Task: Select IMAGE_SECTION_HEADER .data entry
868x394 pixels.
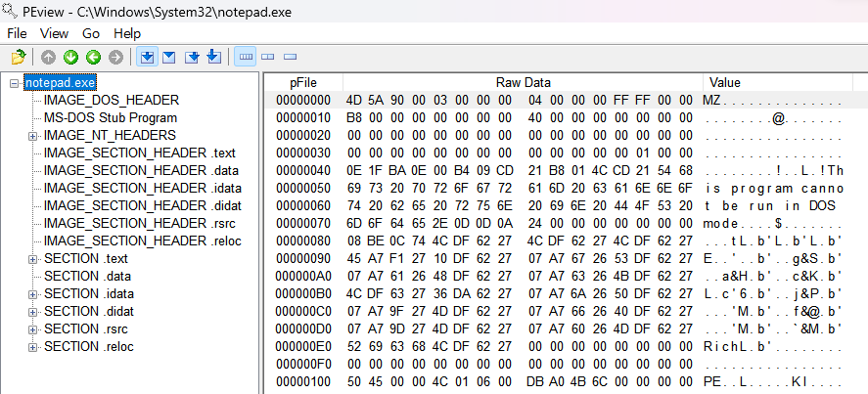Action: tap(142, 170)
